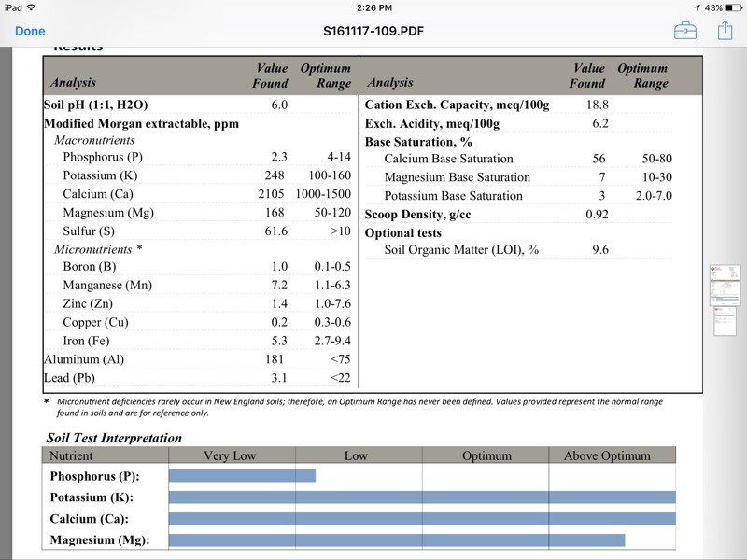This screenshot has height=560, width=747.
Task: Tap the Soil Test Interpretation heading
Action: coord(114,438)
